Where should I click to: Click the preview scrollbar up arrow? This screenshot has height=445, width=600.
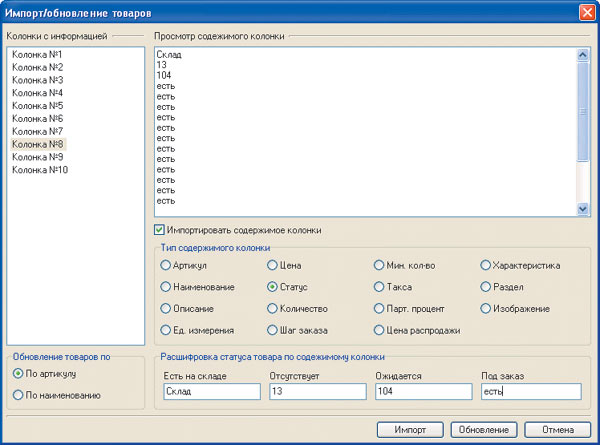click(582, 55)
